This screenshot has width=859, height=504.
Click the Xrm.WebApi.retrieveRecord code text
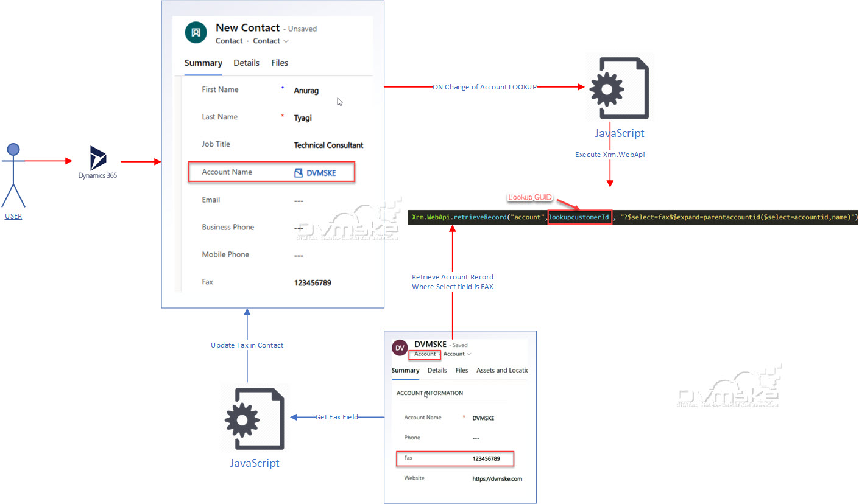coord(459,217)
